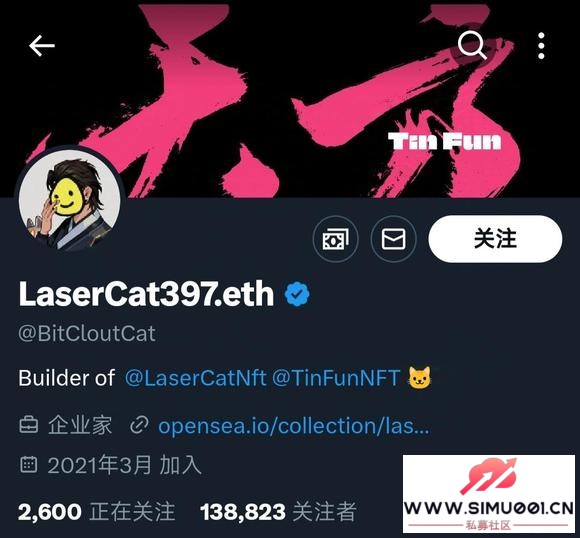The height and width of the screenshot is (538, 580).
Task: View the 138,823 关注者 followers list
Action: [278, 512]
